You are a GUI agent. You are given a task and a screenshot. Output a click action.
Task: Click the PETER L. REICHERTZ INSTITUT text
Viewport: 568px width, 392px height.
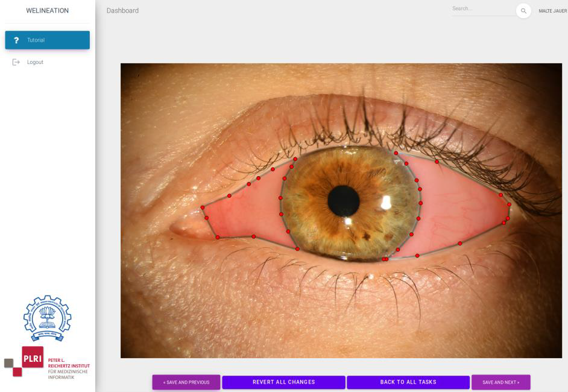[x=69, y=364]
